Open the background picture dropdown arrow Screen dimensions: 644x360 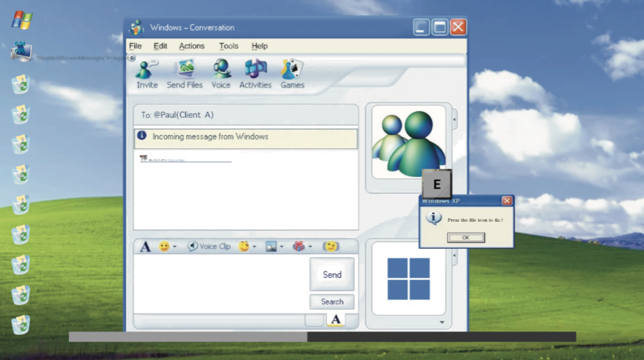281,247
